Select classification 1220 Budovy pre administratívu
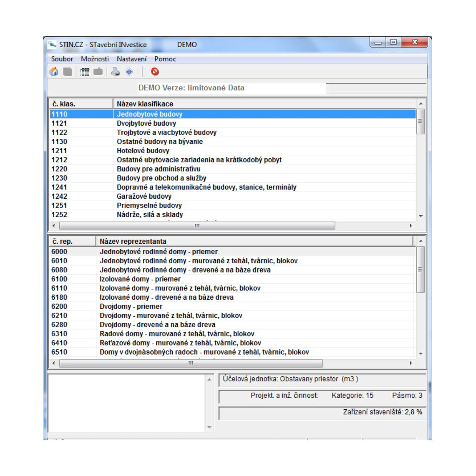The width and height of the screenshot is (476, 476). [x=158, y=169]
